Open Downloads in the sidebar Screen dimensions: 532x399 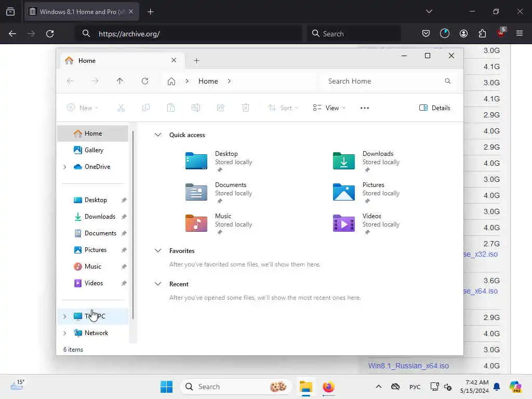[x=92, y=217]
